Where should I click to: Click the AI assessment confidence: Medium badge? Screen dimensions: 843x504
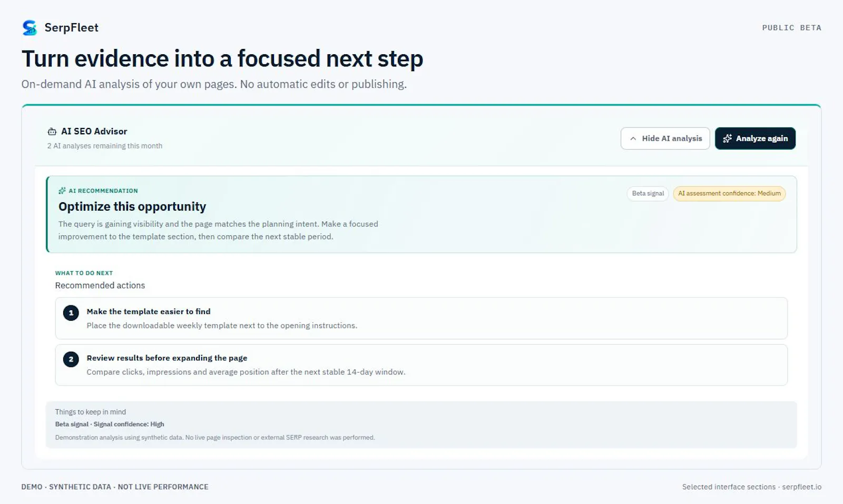point(729,194)
